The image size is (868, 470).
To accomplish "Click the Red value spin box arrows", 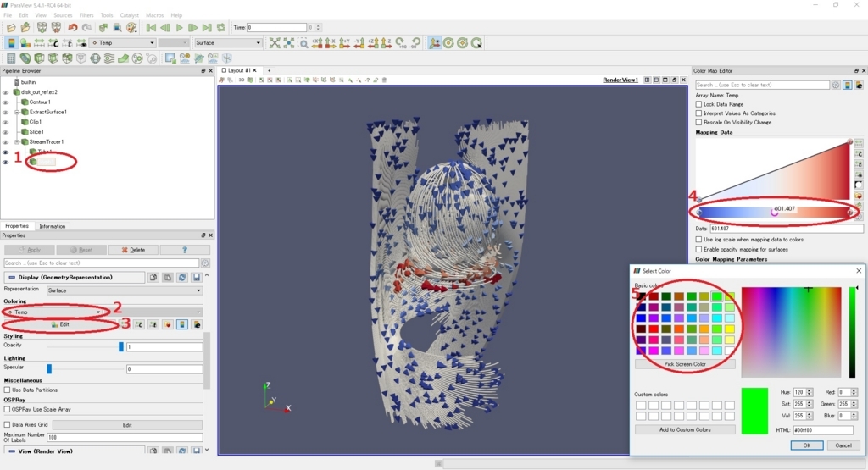I will point(854,392).
